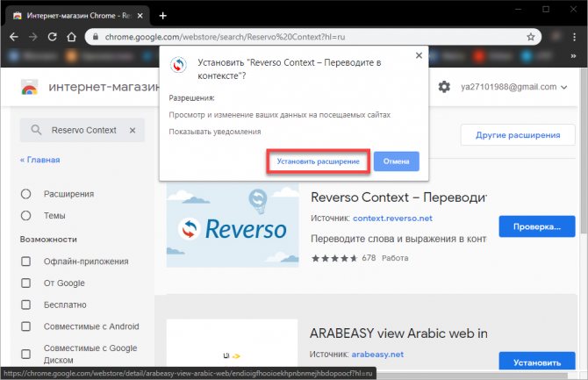Check Совместимые с Android checkbox
The image size is (588, 380).
click(x=25, y=326)
